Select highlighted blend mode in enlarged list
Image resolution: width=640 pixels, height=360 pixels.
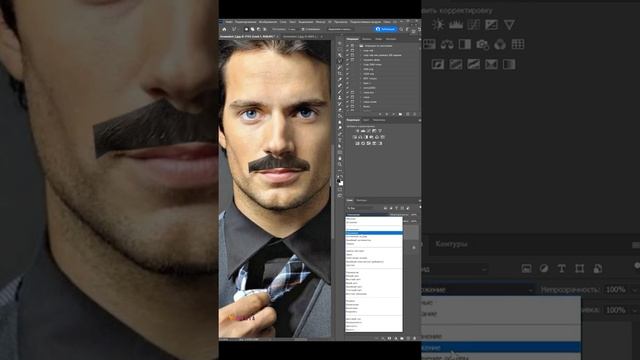[501, 347]
